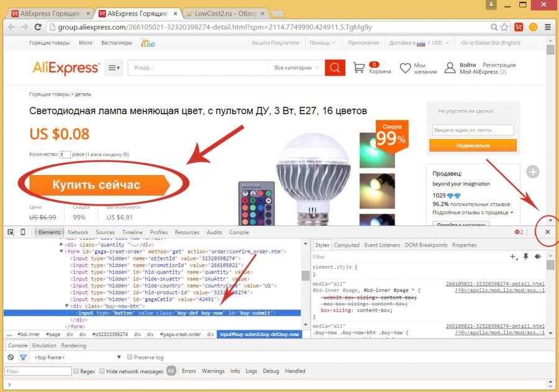559x392 pixels.
Task: Collapse the div class="buy-now-btn" node
Action: pyautogui.click(x=66, y=306)
